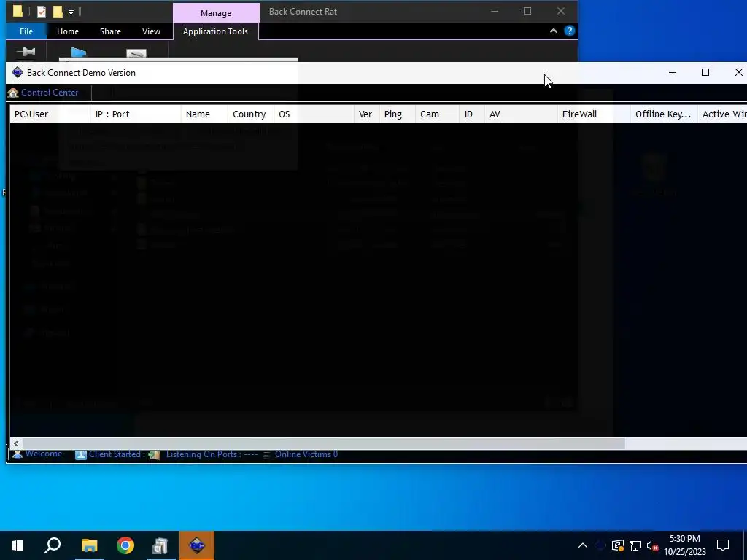Show hidden system tray icons
747x560 pixels.
point(583,545)
